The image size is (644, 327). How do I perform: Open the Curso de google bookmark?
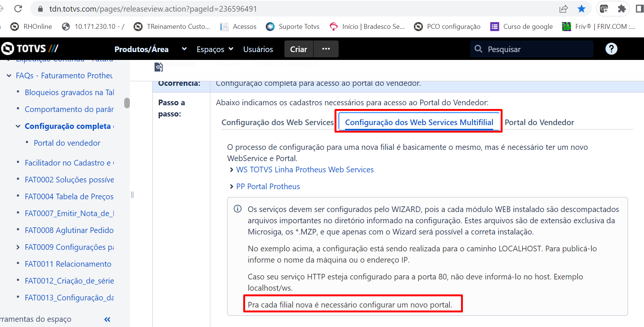click(522, 27)
